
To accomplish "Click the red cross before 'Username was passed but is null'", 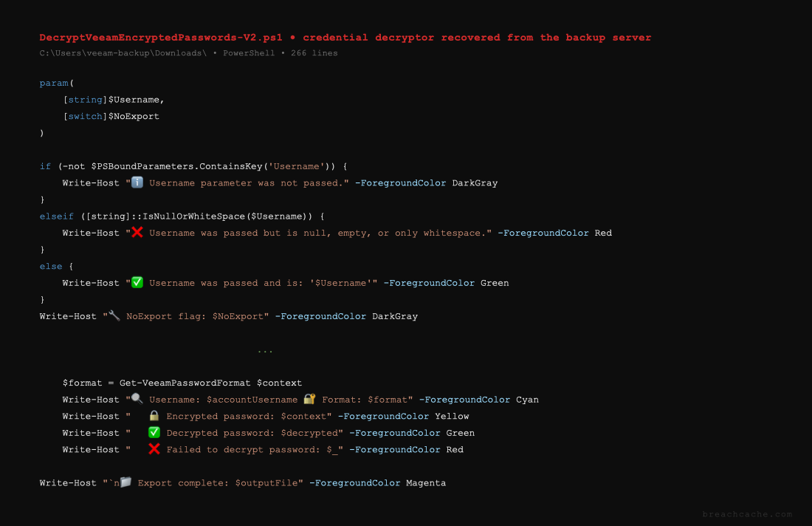I will 137,232.
